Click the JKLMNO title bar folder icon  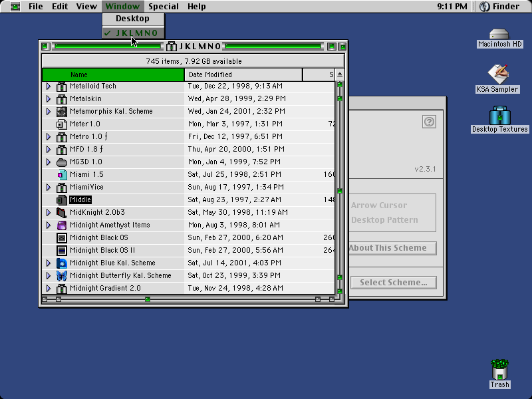[x=172, y=46]
